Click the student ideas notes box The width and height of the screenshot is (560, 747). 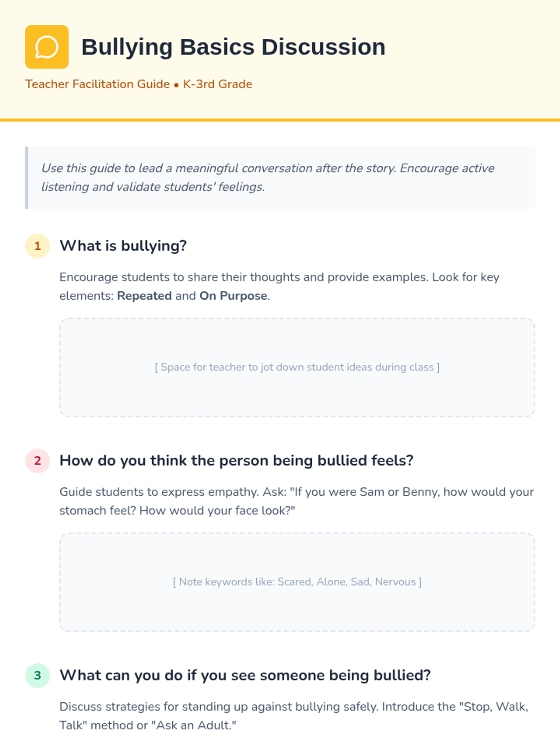(297, 367)
